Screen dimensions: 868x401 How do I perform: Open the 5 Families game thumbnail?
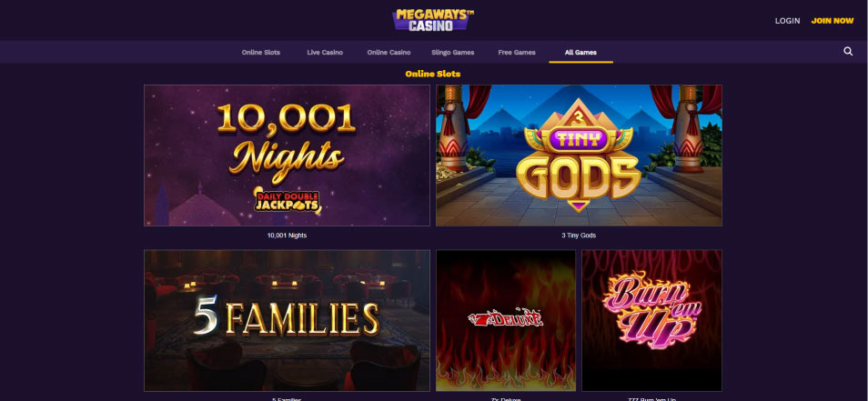click(287, 320)
